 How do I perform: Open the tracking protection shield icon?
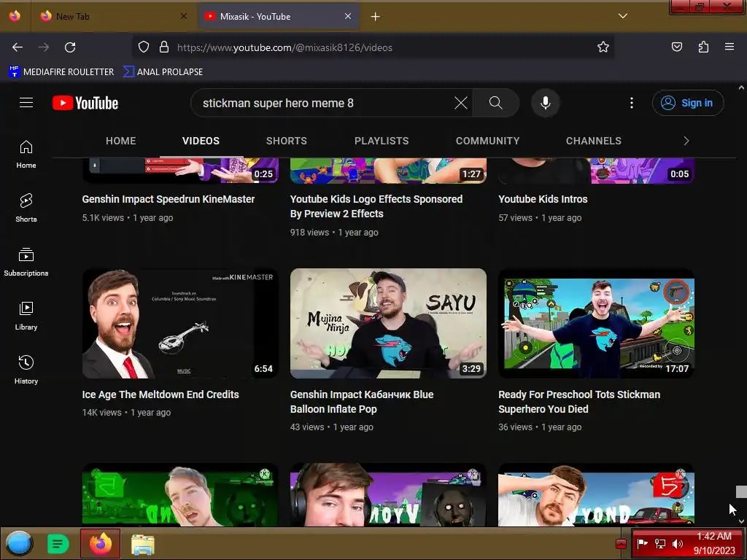coord(144,47)
